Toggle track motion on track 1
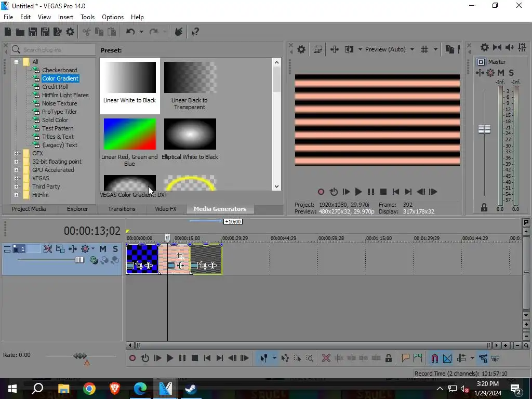The height and width of the screenshot is (399, 532). 60,249
